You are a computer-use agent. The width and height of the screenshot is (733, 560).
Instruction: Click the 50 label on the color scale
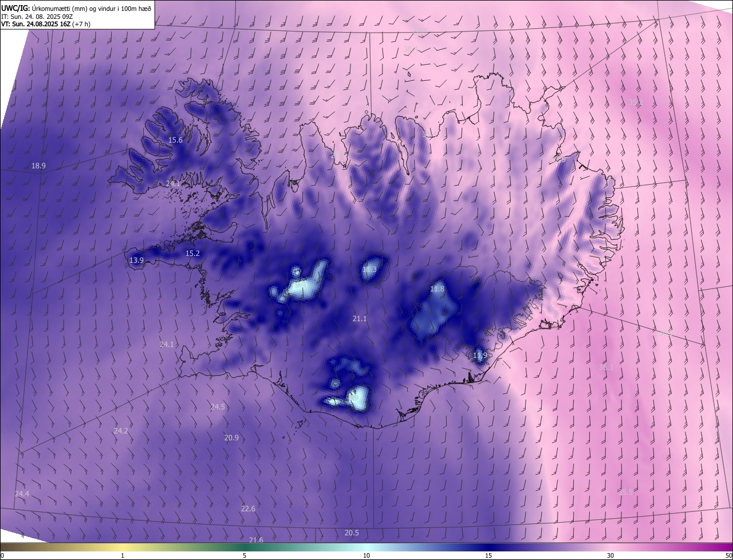pos(728,555)
